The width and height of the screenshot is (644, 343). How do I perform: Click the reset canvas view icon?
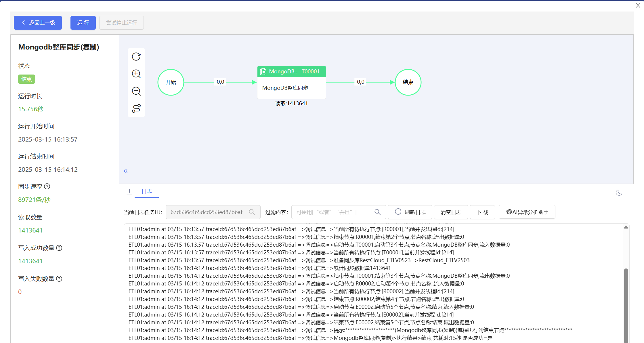[136, 56]
